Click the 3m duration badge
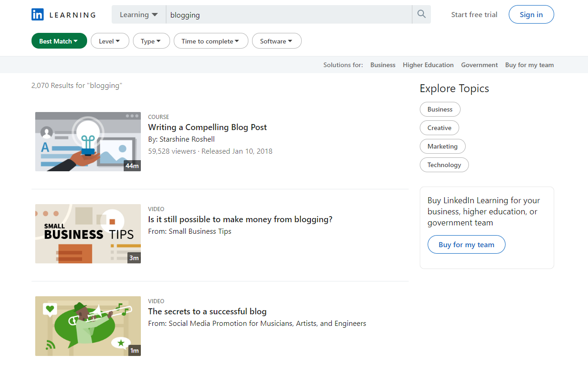The width and height of the screenshot is (588, 368). point(134,258)
